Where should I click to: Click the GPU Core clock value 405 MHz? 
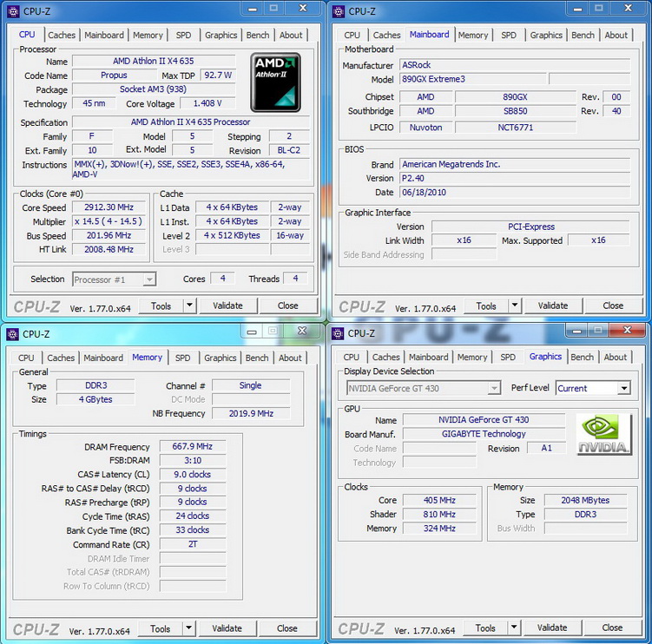(439, 500)
